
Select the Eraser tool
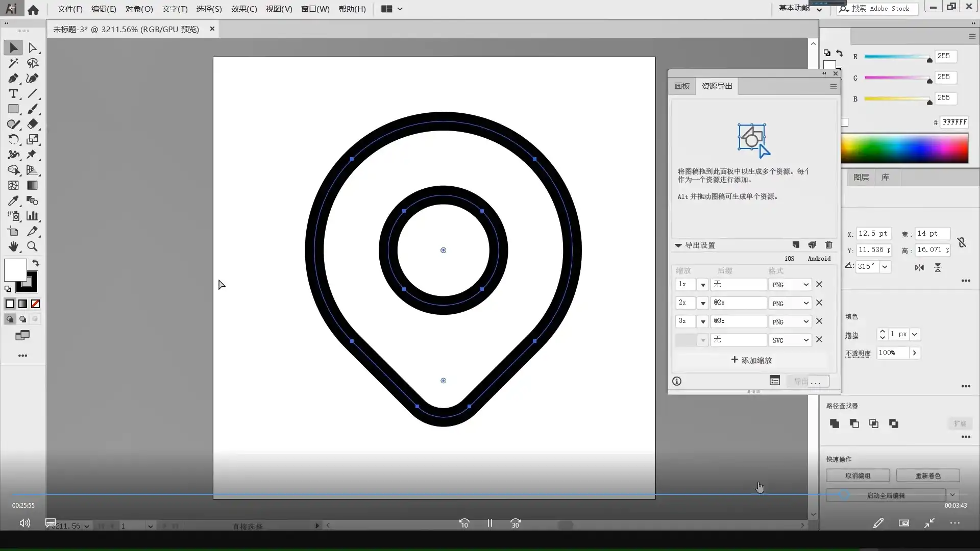tap(33, 124)
